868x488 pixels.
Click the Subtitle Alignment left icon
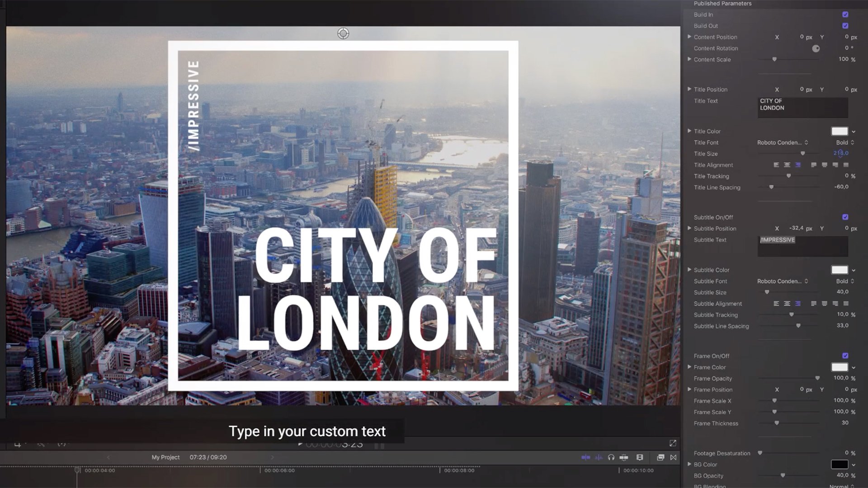pos(776,303)
